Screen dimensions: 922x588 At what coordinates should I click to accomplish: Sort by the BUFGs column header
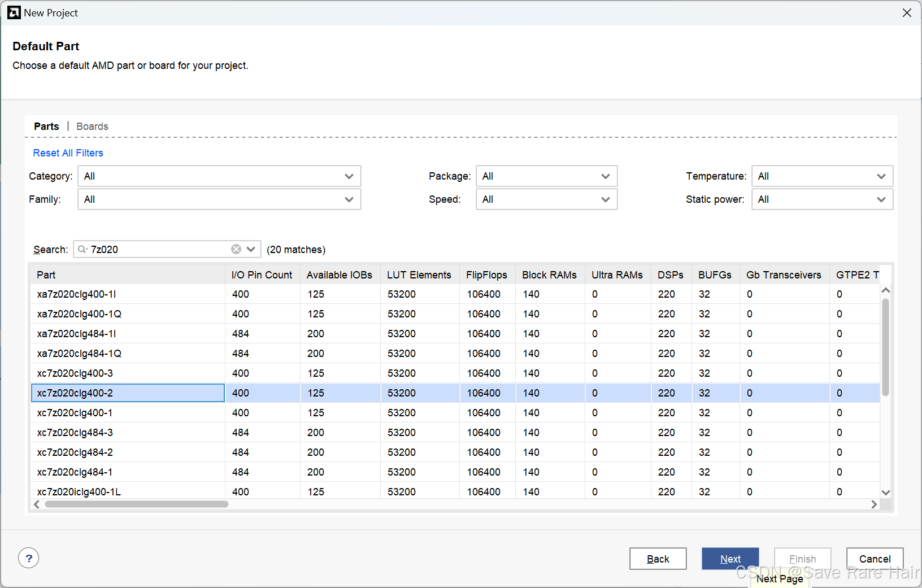pyautogui.click(x=715, y=275)
